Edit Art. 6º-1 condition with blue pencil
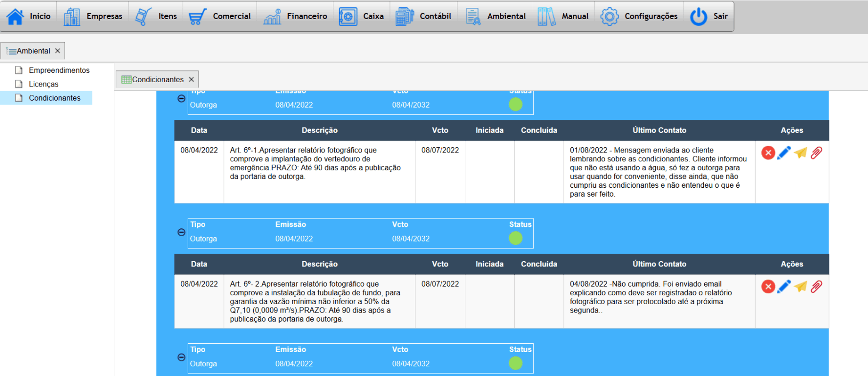The image size is (868, 376). click(784, 153)
